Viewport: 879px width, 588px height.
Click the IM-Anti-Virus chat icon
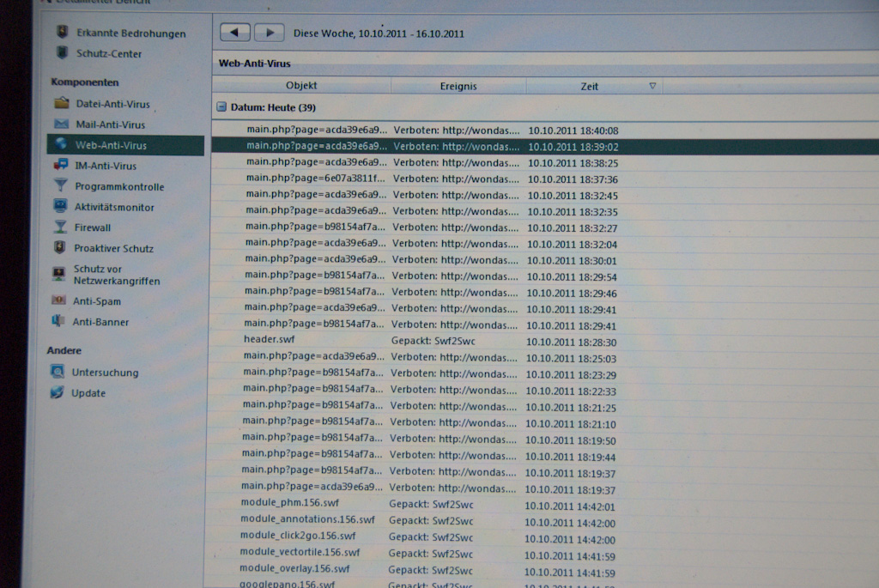61,165
